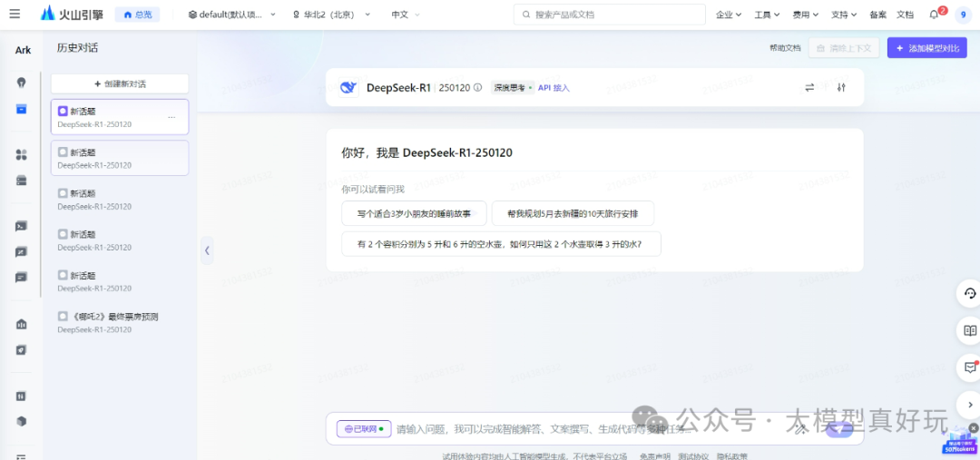This screenshot has width=980, height=460.
Task: Open the cube sidebar icon
Action: 21,421
